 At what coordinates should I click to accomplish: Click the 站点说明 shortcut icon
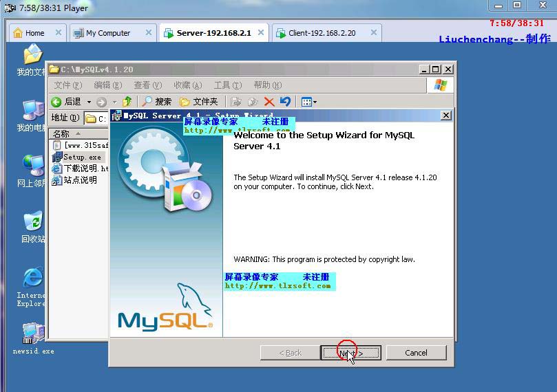(x=57, y=180)
